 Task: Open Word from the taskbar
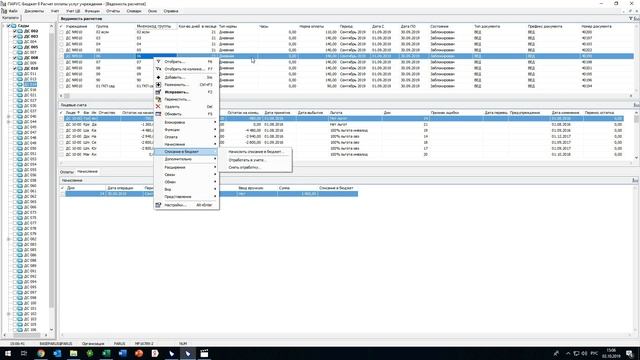(122, 353)
